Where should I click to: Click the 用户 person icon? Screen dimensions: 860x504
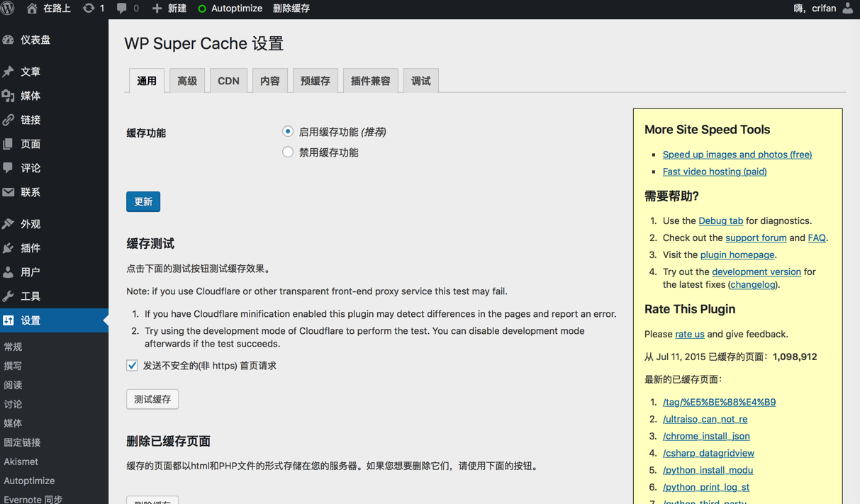(9, 272)
